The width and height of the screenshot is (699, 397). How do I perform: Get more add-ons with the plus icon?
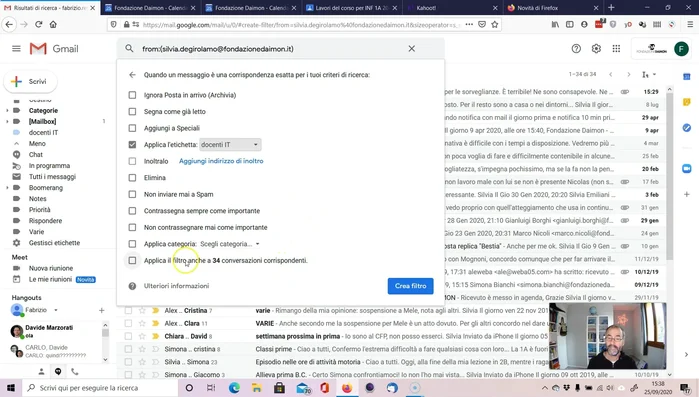click(x=687, y=194)
